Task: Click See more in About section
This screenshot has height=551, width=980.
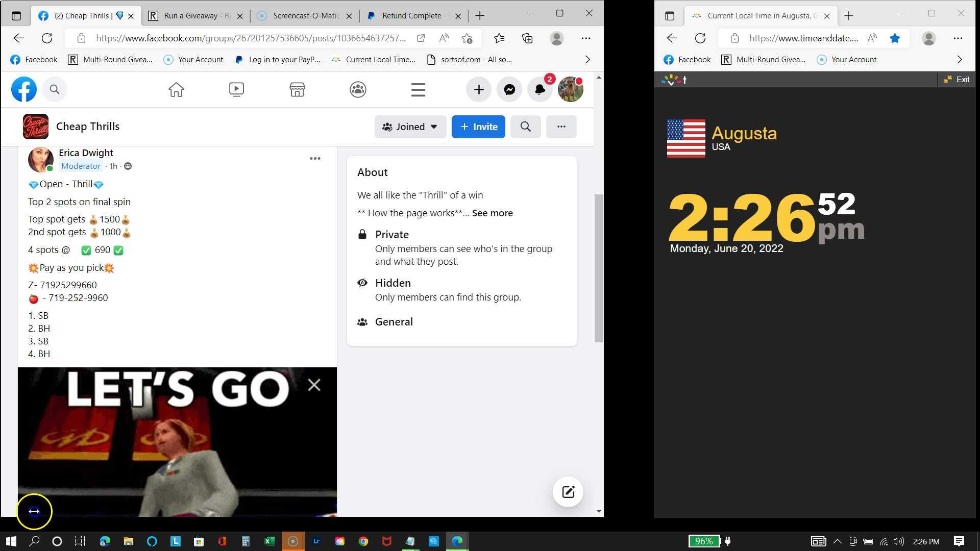Action: click(492, 213)
